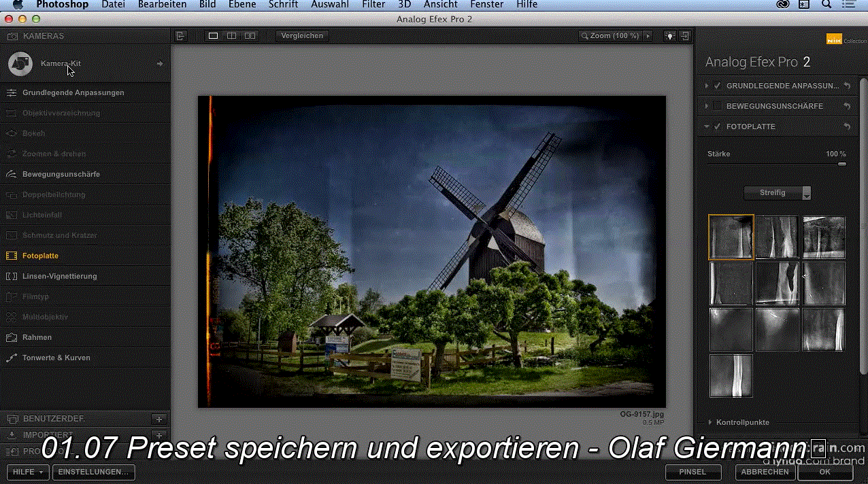
Task: Open the Streifig plate style dropdown
Action: click(x=777, y=193)
